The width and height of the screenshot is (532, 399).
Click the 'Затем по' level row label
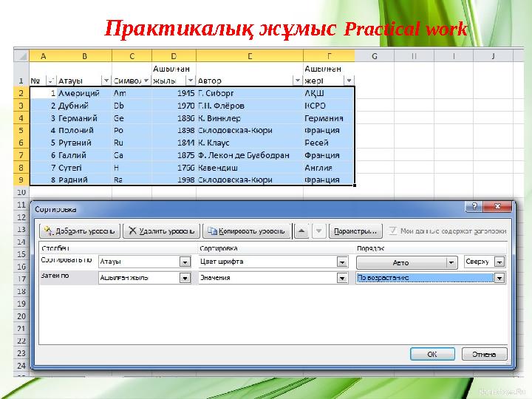tap(55, 276)
